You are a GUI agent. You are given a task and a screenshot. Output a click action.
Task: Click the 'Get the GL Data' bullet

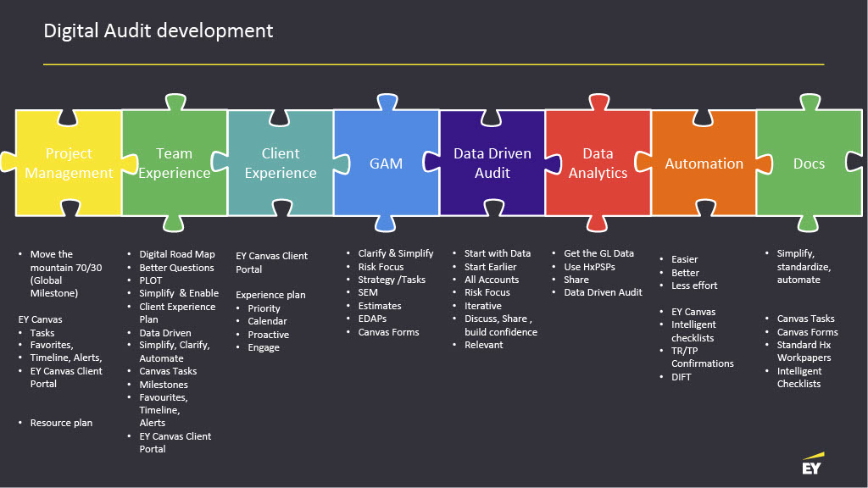click(x=598, y=252)
